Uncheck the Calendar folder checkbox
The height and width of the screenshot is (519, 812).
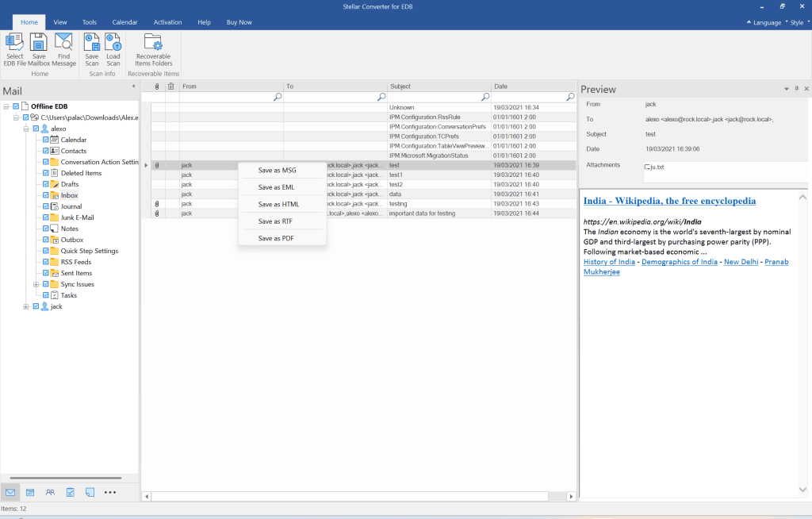point(45,140)
